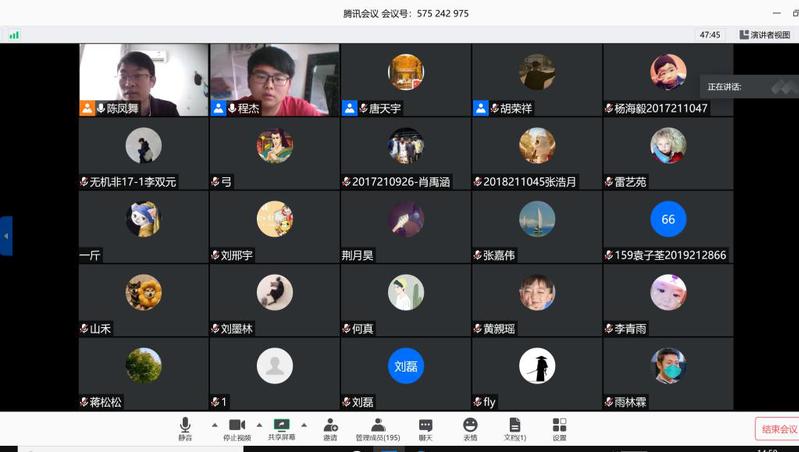Open the 设置 settings icon

click(x=559, y=429)
